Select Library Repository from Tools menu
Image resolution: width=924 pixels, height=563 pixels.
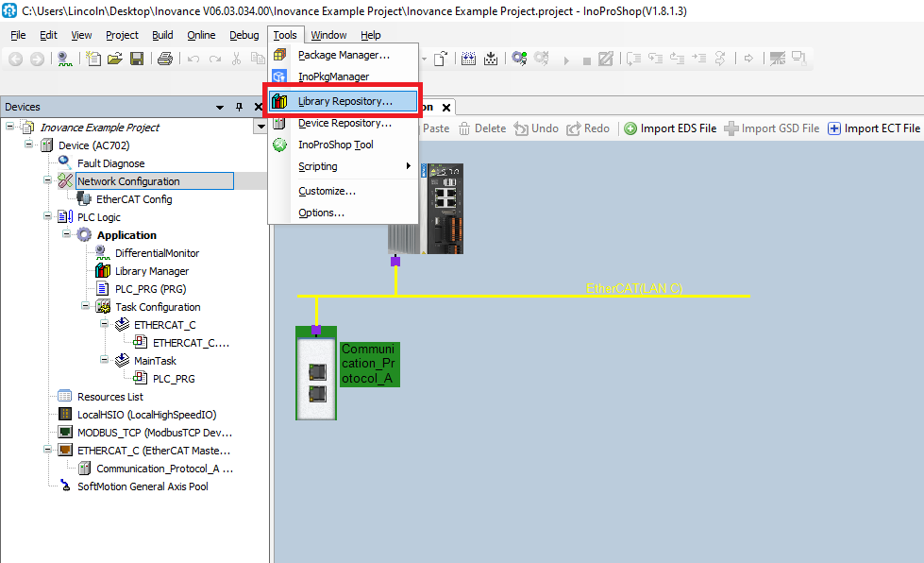(344, 101)
